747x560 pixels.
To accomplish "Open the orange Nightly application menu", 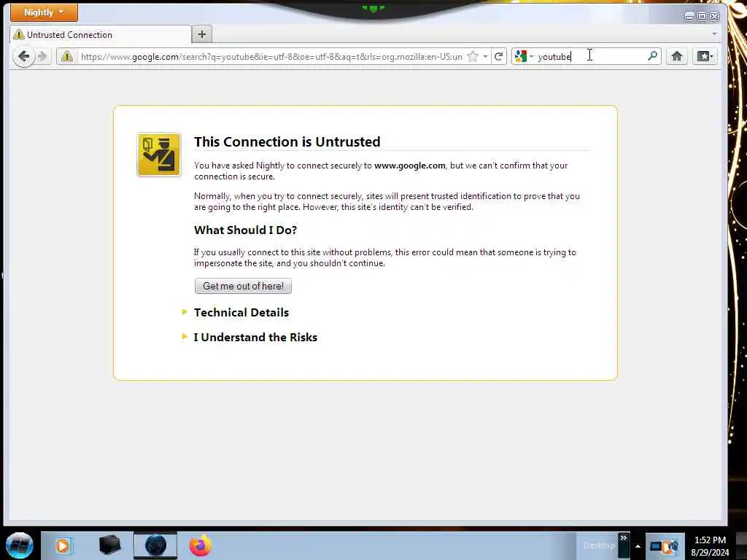I will 44,12.
